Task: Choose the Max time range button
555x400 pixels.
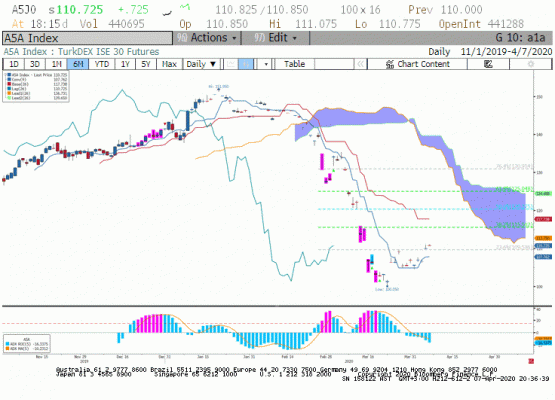Action: 169,64
